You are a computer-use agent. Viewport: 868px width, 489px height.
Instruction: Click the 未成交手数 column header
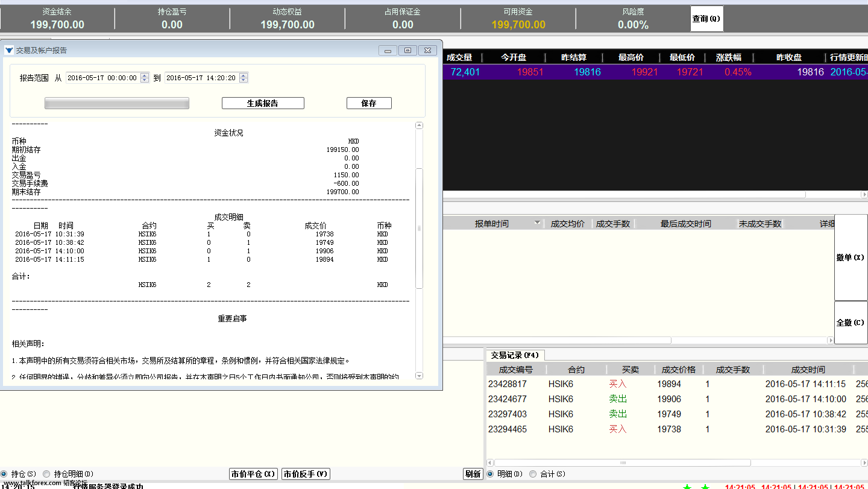coord(760,224)
